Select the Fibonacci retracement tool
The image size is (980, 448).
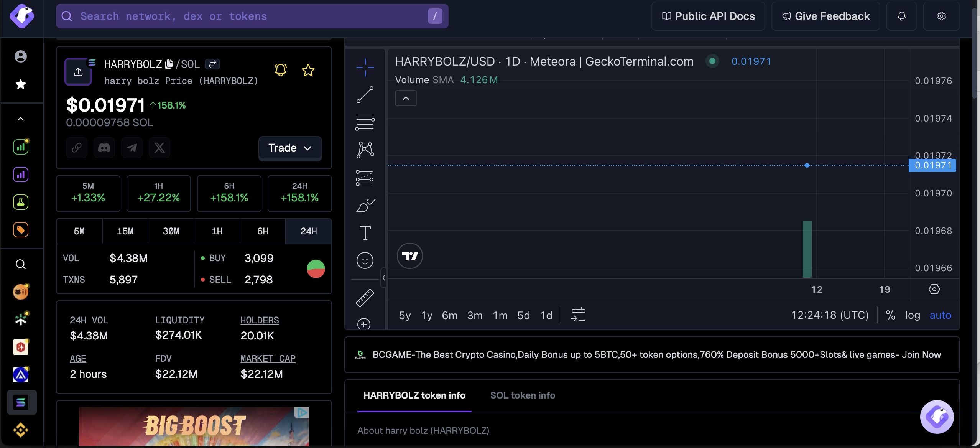coord(365,122)
